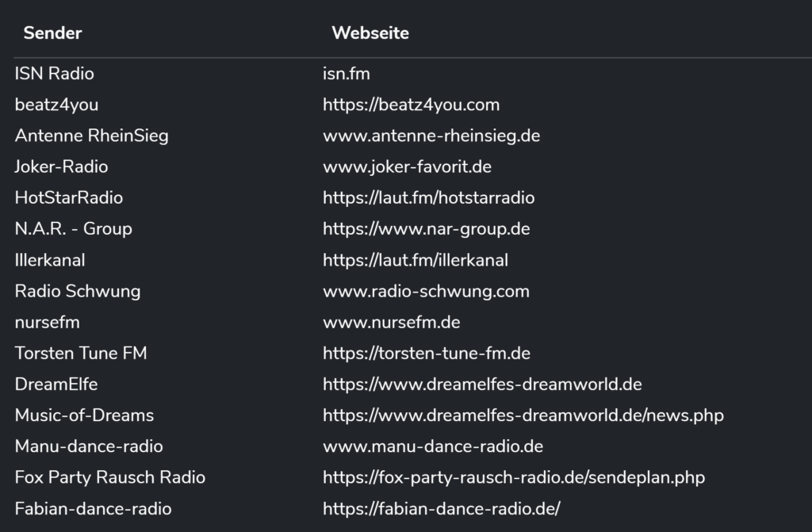The width and height of the screenshot is (812, 532).
Task: Visit www.manu-dance-radio.de
Action: point(432,446)
